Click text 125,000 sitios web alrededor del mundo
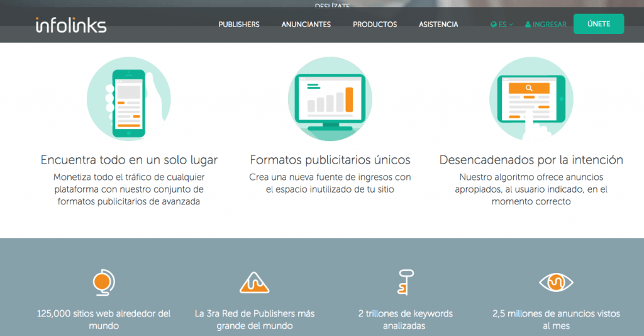The width and height of the screenshot is (644, 336). pyautogui.click(x=104, y=320)
